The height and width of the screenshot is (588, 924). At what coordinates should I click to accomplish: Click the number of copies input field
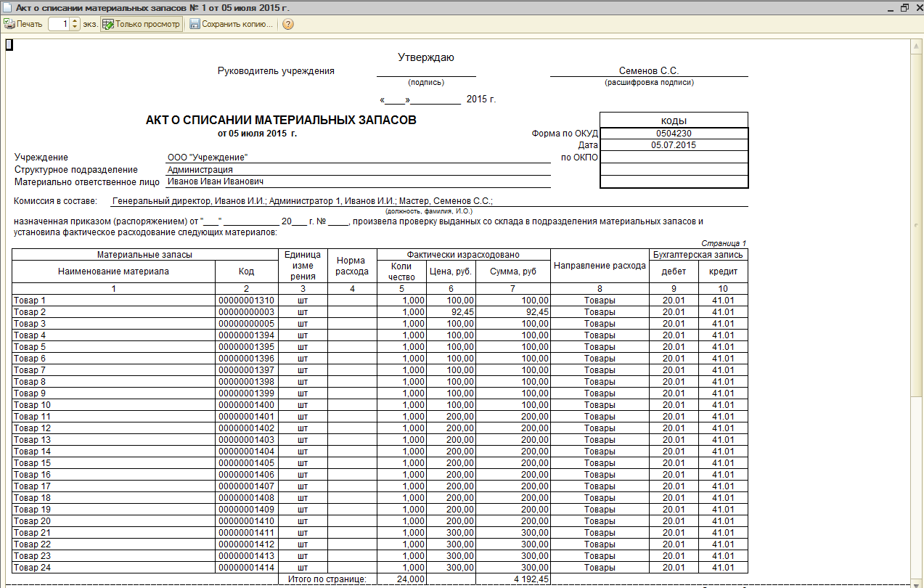coord(59,24)
